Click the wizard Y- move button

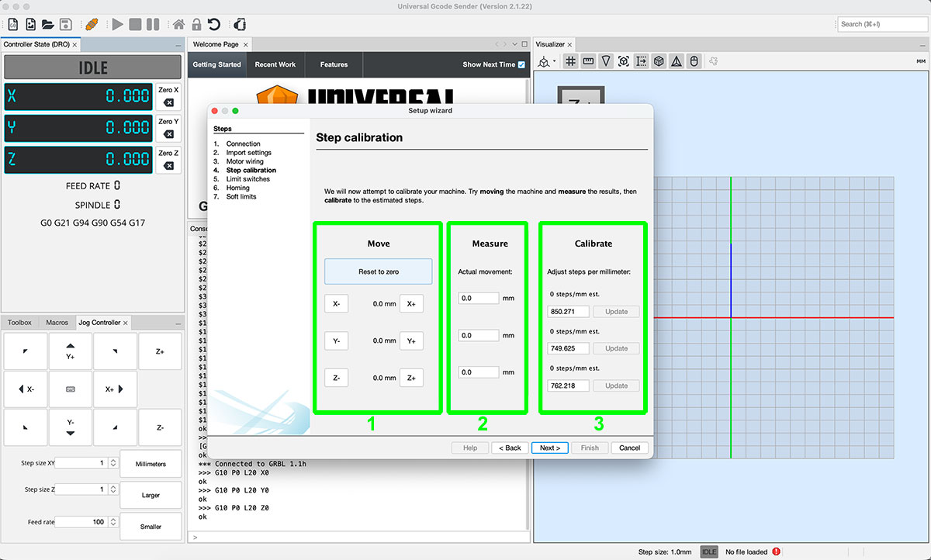click(336, 340)
